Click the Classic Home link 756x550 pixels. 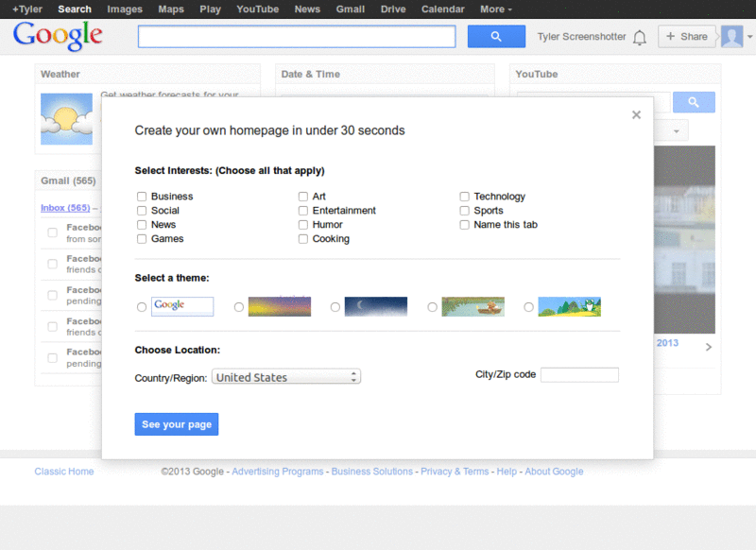(64, 472)
